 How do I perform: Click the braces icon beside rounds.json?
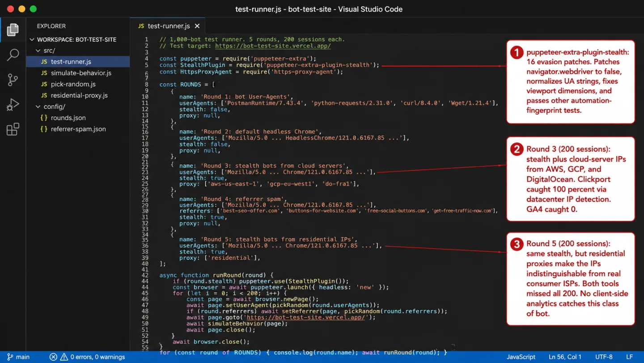tap(44, 118)
